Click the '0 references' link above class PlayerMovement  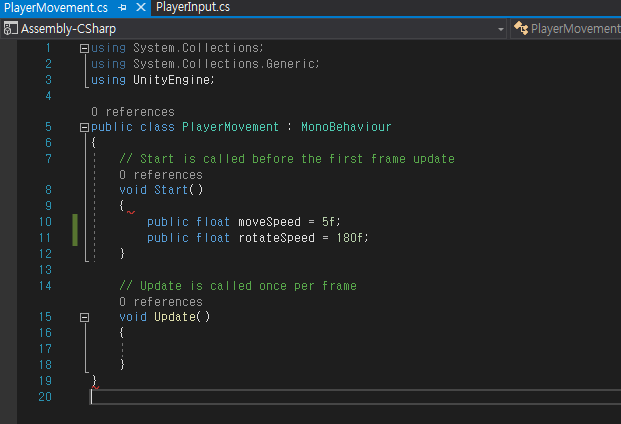(x=133, y=112)
